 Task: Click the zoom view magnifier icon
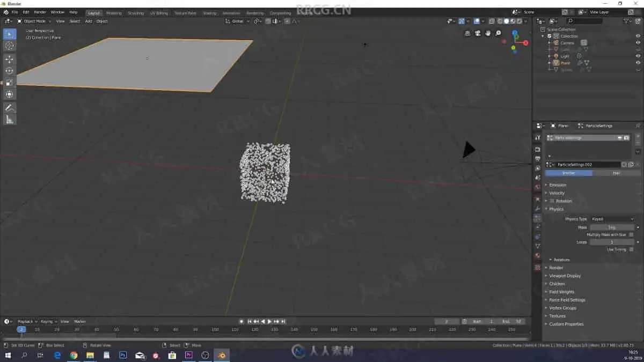tap(498, 33)
